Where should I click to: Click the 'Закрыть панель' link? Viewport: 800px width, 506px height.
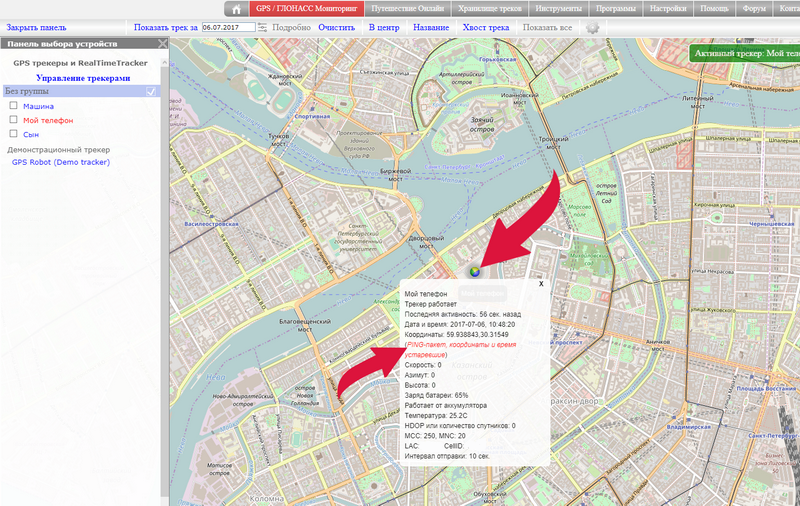[36, 27]
